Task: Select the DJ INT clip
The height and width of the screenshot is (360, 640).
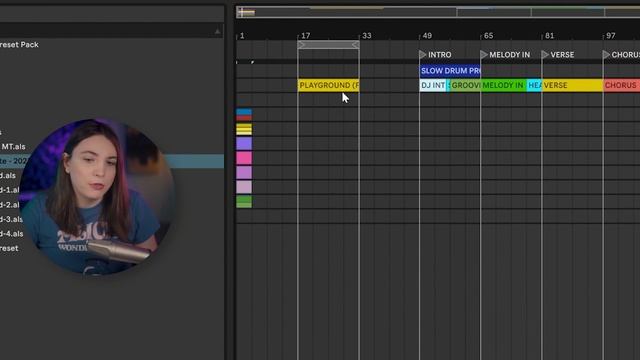Action: point(433,85)
